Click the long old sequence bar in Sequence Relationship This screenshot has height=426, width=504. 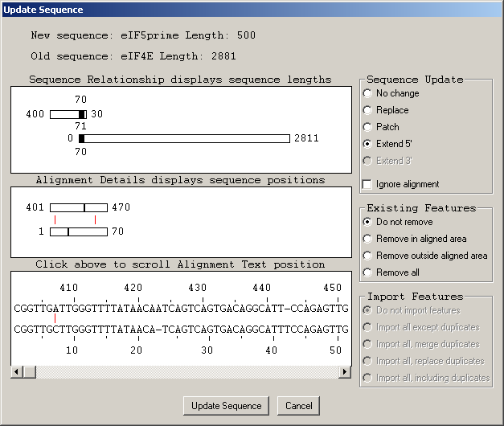[x=185, y=138]
